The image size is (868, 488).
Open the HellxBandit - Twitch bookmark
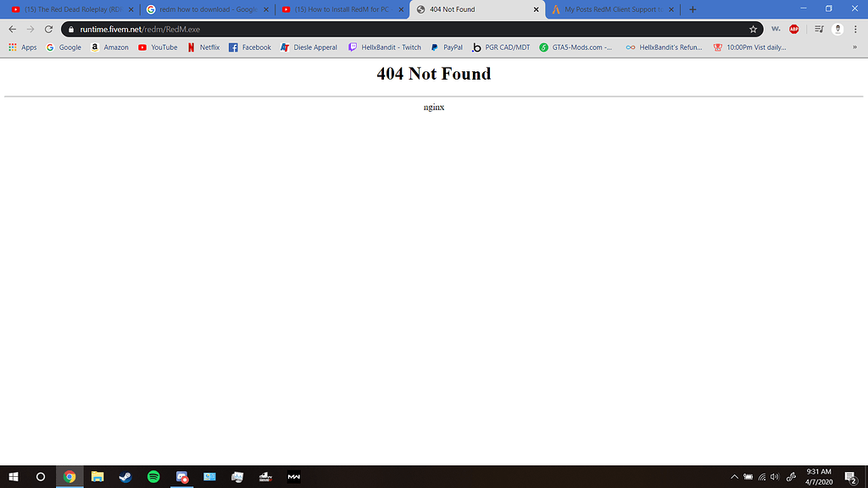tap(386, 47)
